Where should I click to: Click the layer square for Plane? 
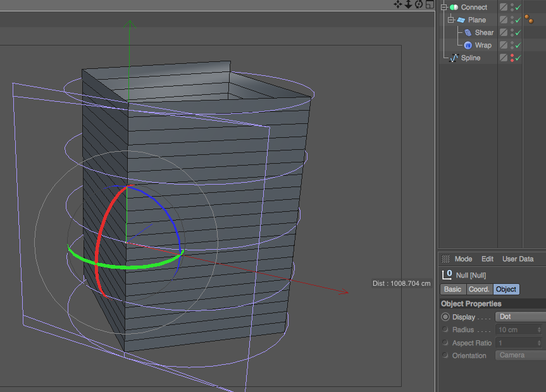tap(504, 20)
